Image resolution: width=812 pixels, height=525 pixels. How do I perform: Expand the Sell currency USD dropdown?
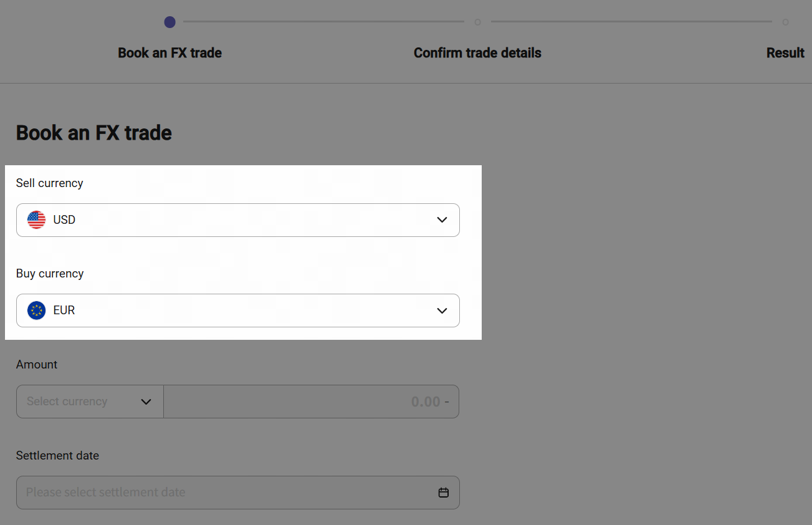click(237, 220)
